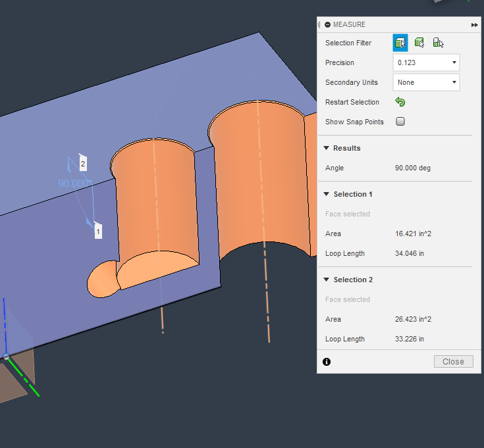The image size is (484, 448).
Task: Open the Precision dropdown
Action: (x=425, y=62)
